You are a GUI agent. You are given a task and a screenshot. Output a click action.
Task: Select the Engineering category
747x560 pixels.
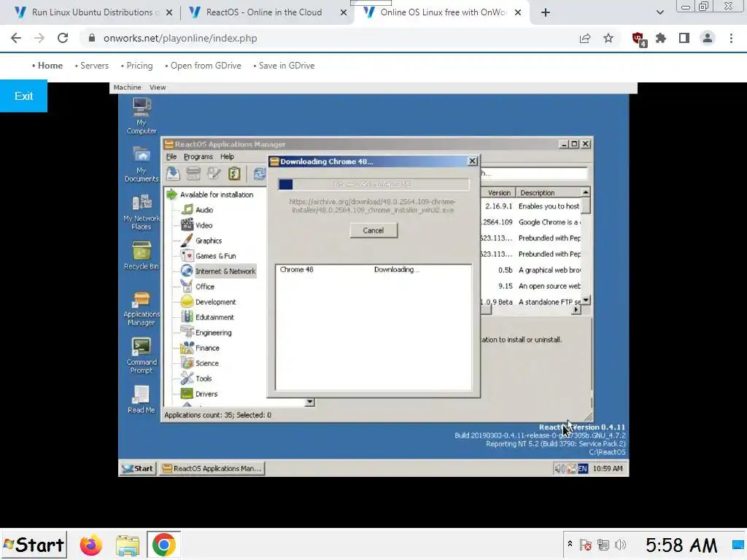tap(206, 332)
